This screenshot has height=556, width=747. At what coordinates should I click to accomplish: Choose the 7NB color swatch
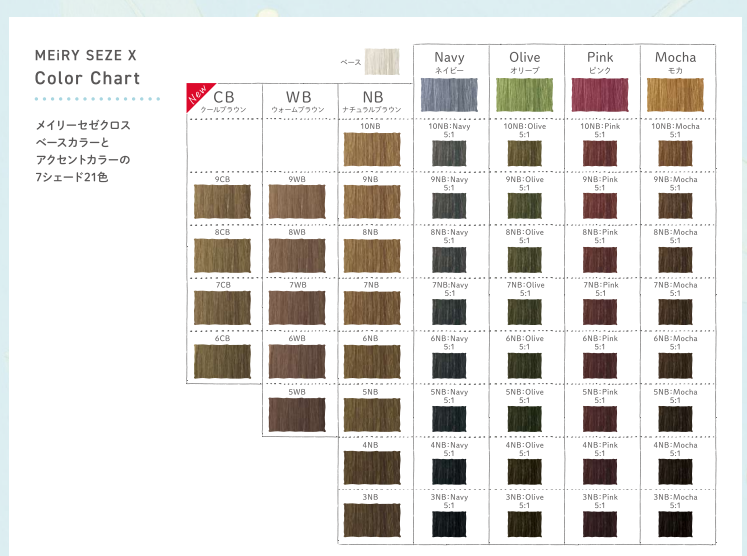pyautogui.click(x=372, y=308)
